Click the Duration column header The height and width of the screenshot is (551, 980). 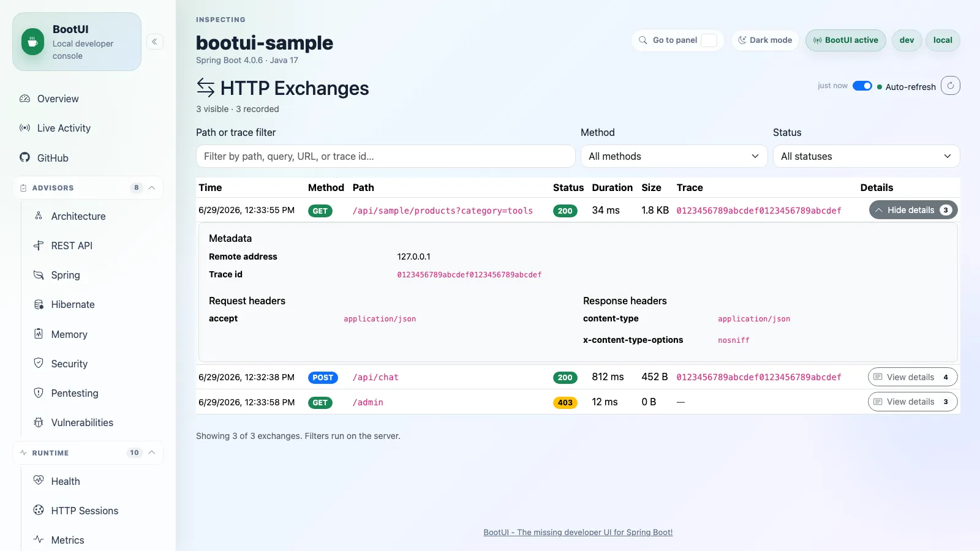pos(612,187)
